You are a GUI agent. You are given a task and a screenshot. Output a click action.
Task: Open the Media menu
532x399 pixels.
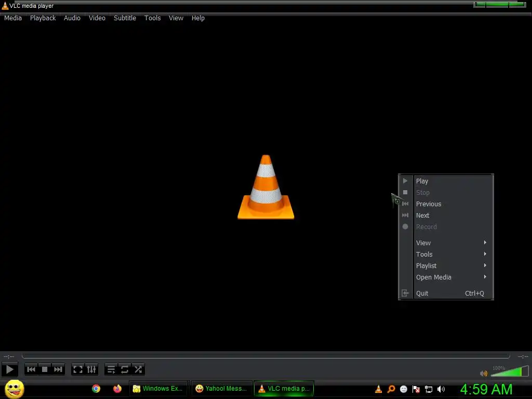(13, 18)
